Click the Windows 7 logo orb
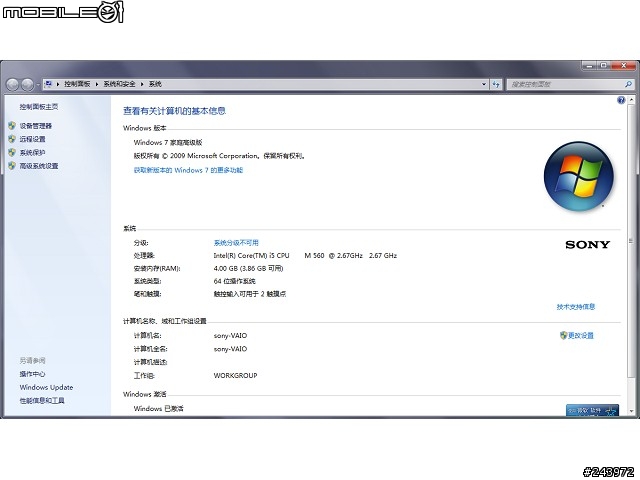This screenshot has width=640, height=480. [579, 176]
